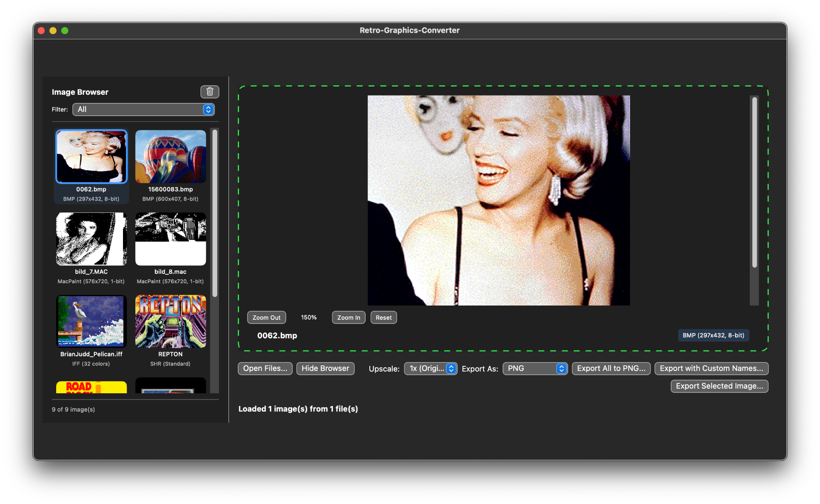
Task: Select the bild_7.MAC MacPaint image
Action: click(91, 239)
